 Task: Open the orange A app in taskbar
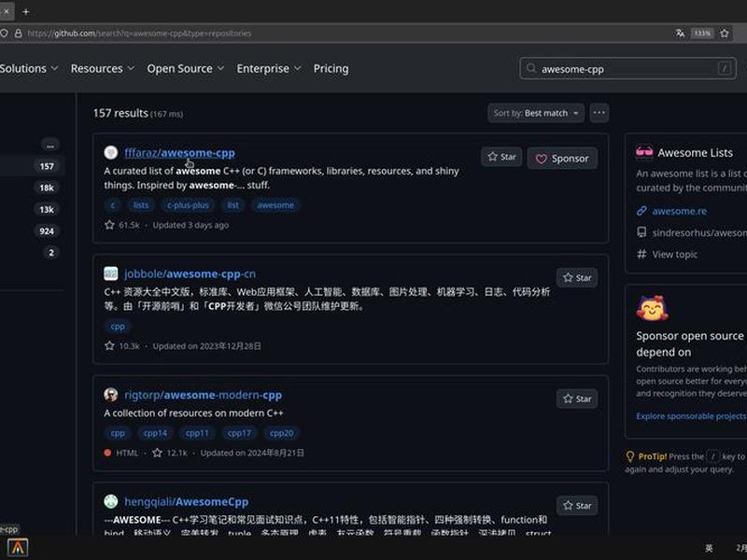18,548
